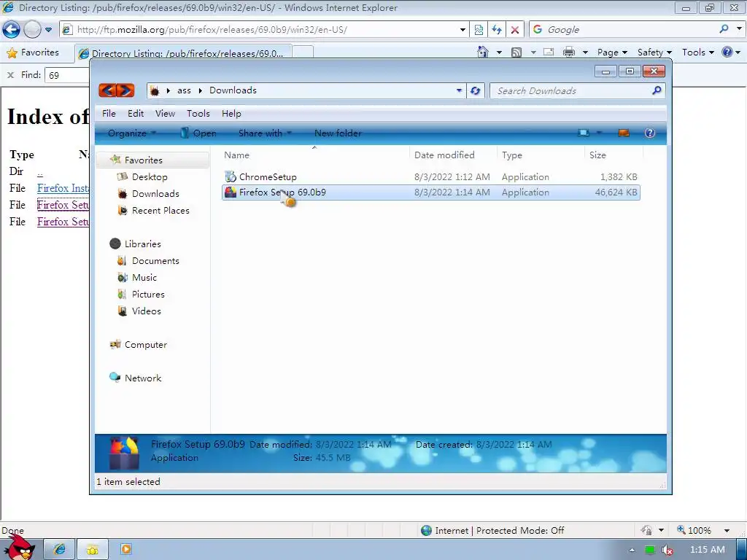Screen dimensions: 747x560
Task: Toggle the preview pane icon
Action: pyautogui.click(x=624, y=133)
